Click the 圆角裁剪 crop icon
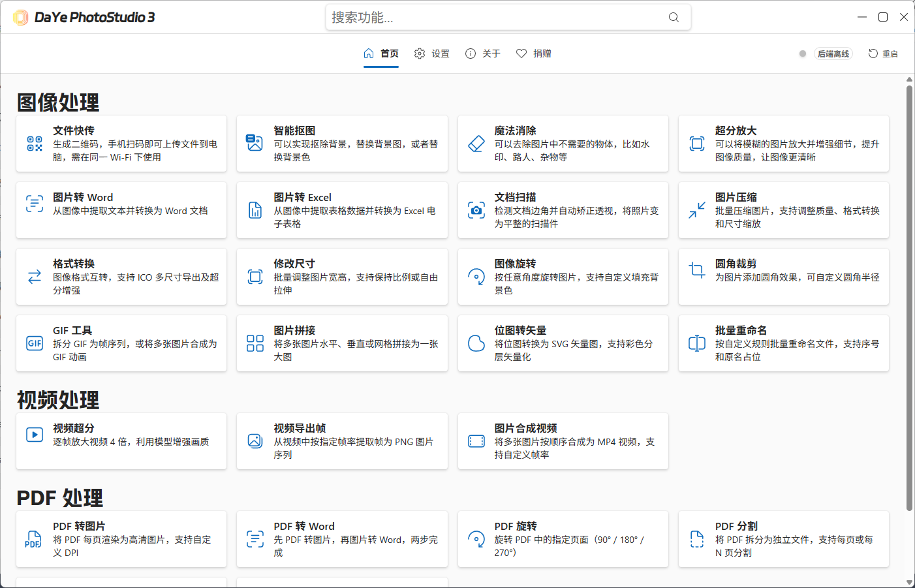 tap(697, 270)
